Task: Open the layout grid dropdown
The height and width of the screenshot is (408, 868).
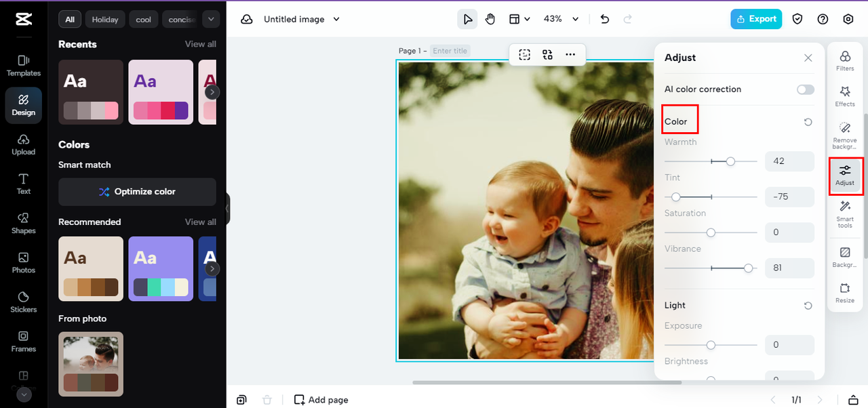Action: pos(519,19)
